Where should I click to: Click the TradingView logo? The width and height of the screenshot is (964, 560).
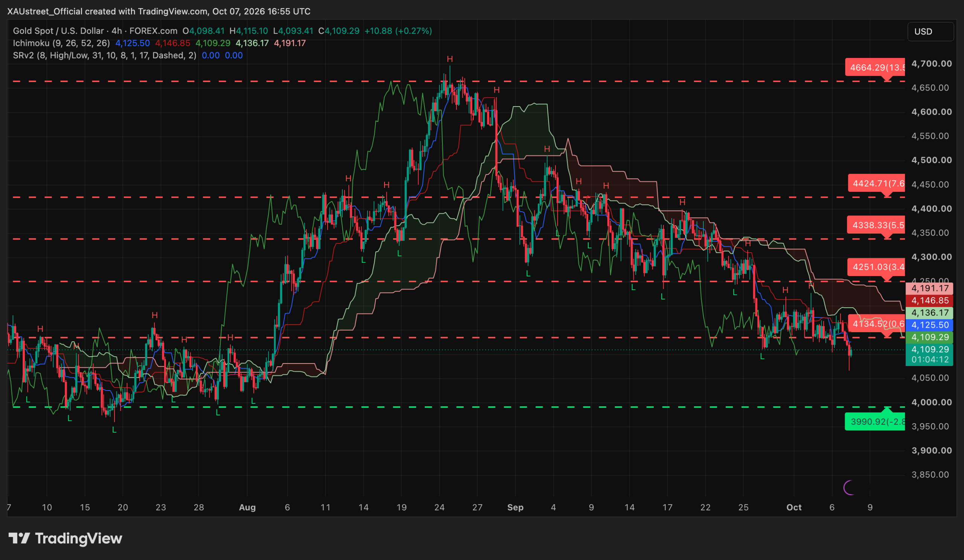point(65,538)
